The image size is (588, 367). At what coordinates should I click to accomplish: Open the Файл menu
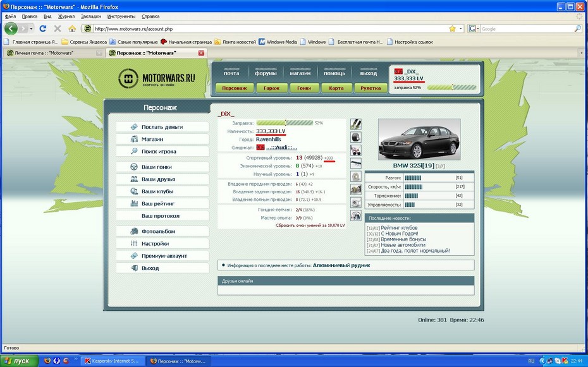click(x=10, y=16)
